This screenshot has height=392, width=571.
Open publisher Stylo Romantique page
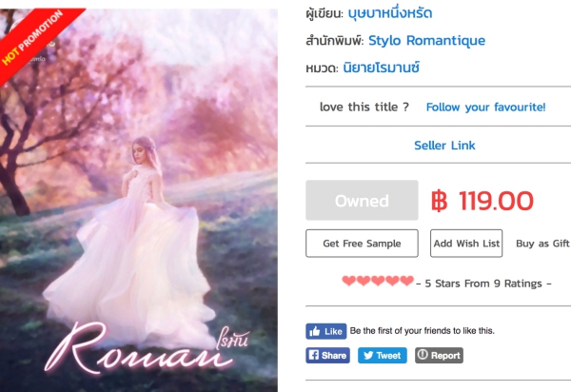click(426, 40)
